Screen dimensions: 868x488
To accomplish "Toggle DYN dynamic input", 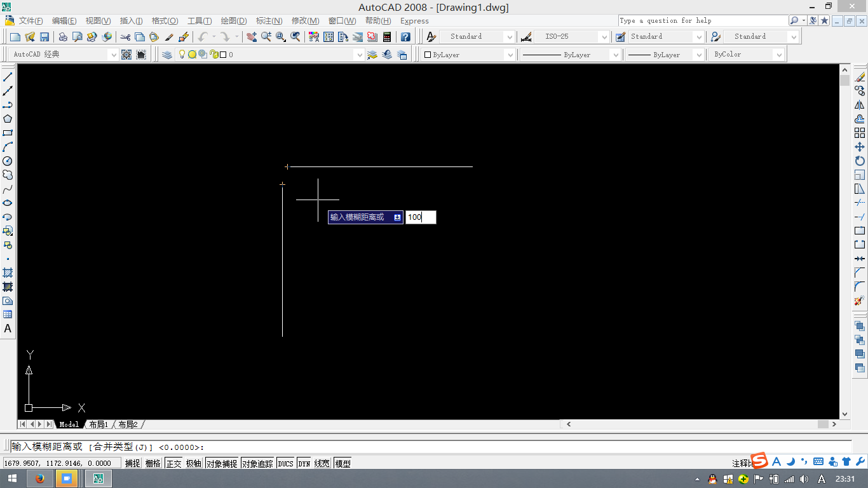I will click(x=304, y=463).
